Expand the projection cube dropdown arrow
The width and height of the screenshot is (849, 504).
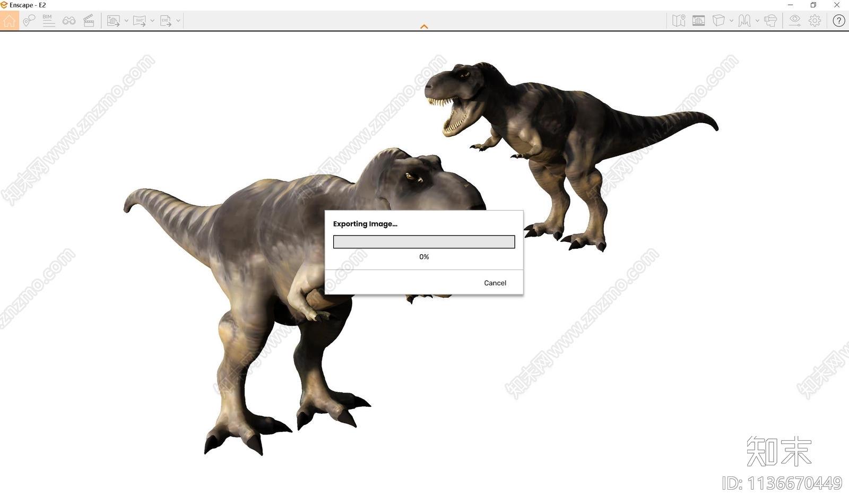point(731,21)
